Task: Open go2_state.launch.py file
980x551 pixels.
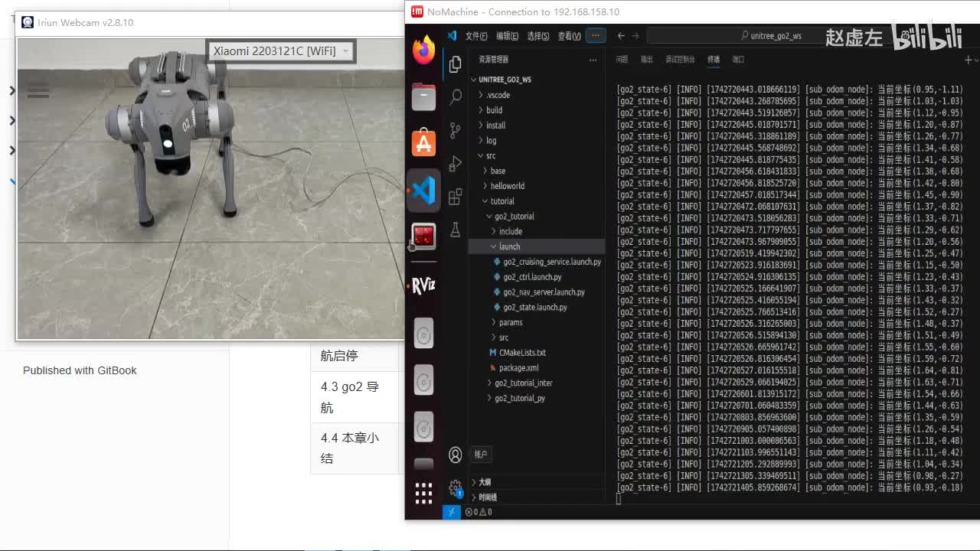Action: [537, 307]
